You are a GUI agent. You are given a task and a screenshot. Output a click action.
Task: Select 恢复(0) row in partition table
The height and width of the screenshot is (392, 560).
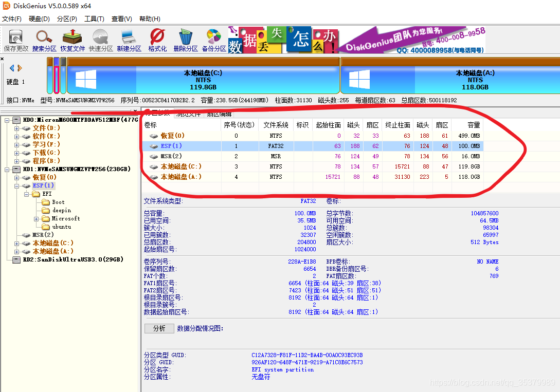[313, 136]
